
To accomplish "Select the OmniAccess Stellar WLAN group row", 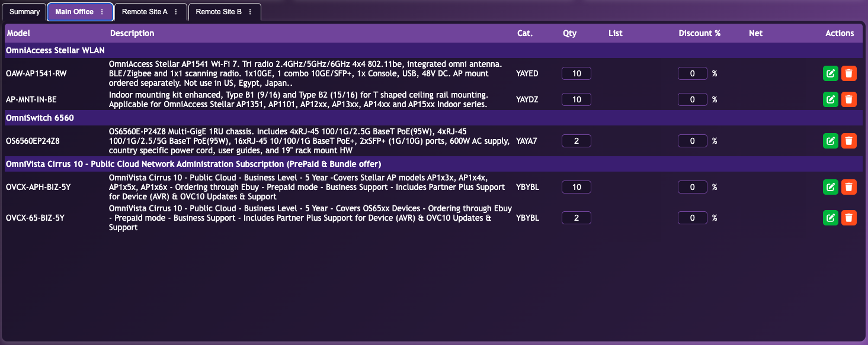I will click(x=434, y=50).
